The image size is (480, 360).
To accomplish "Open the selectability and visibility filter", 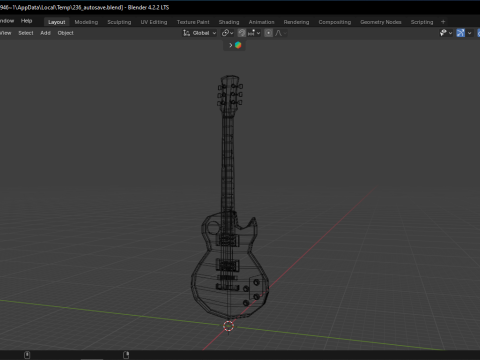I will pos(446,33).
